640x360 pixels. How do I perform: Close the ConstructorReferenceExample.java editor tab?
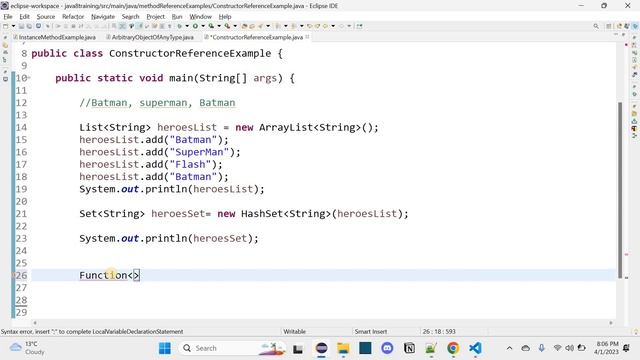click(307, 37)
